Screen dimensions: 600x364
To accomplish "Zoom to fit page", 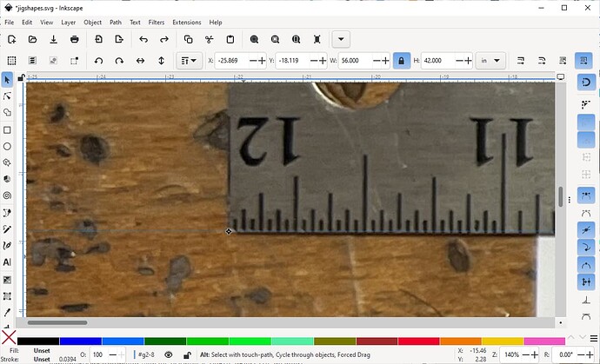I will tap(296, 39).
